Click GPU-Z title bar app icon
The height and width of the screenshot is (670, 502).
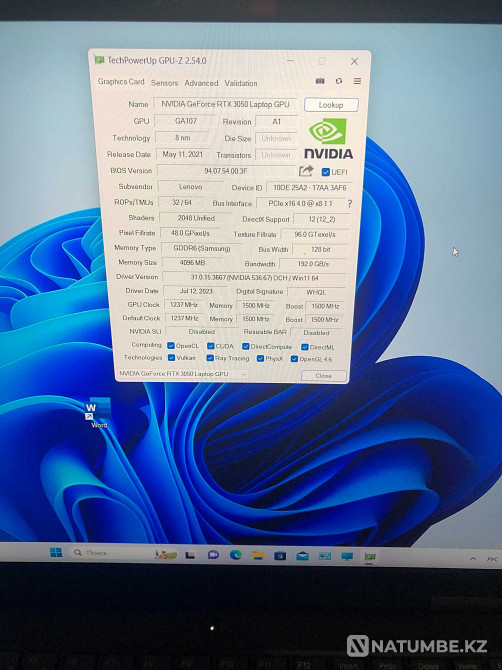pyautogui.click(x=99, y=60)
